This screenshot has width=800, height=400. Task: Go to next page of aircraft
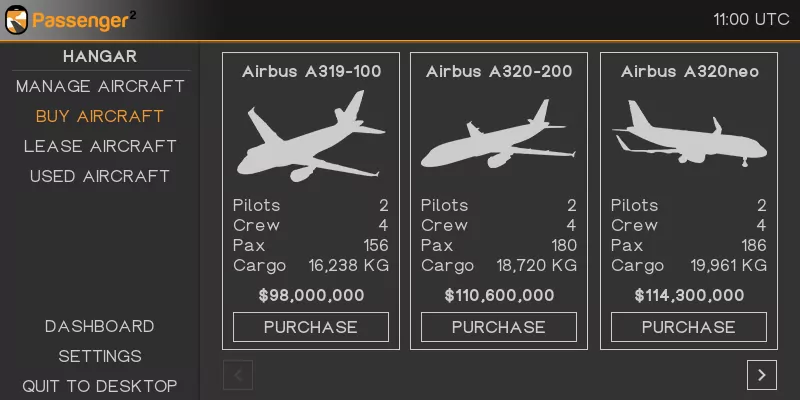[761, 375]
